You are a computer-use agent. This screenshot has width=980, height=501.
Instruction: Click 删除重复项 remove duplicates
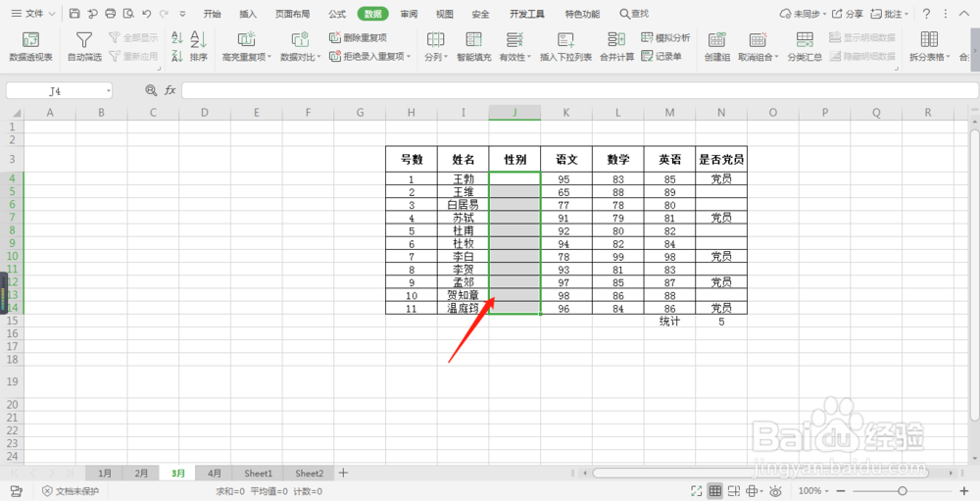pos(358,37)
